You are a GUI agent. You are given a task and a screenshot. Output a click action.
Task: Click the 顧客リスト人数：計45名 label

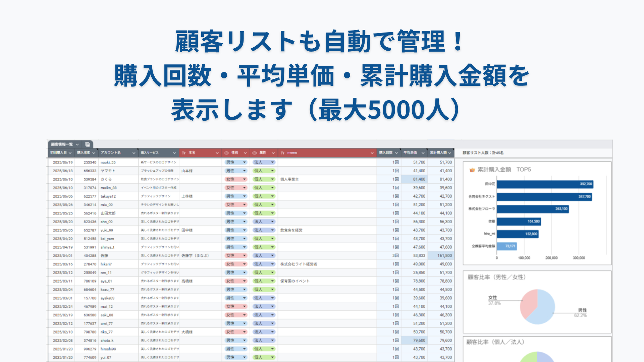coord(483,153)
